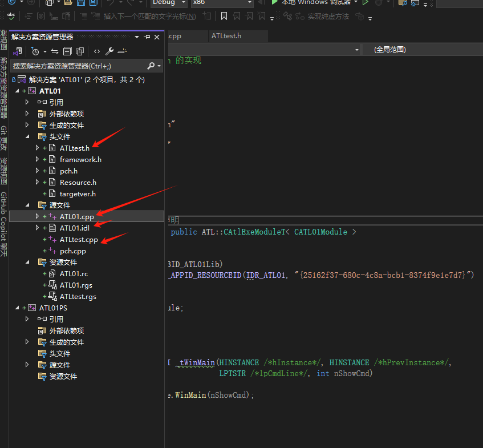Expand 外部依赖项 under ATL01
This screenshot has width=483, height=448.
[x=27, y=114]
